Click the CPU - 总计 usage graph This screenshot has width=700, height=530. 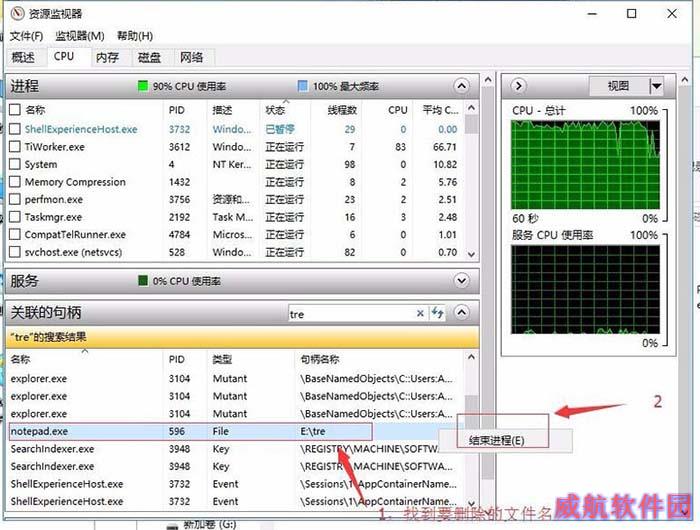[x=585, y=164]
